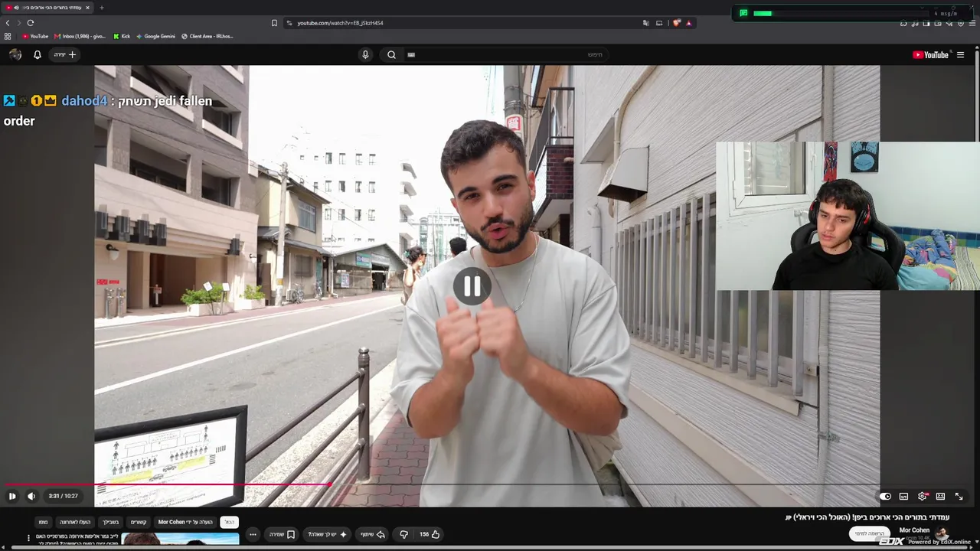
Task: Open the notifications bell
Action: [x=37, y=54]
